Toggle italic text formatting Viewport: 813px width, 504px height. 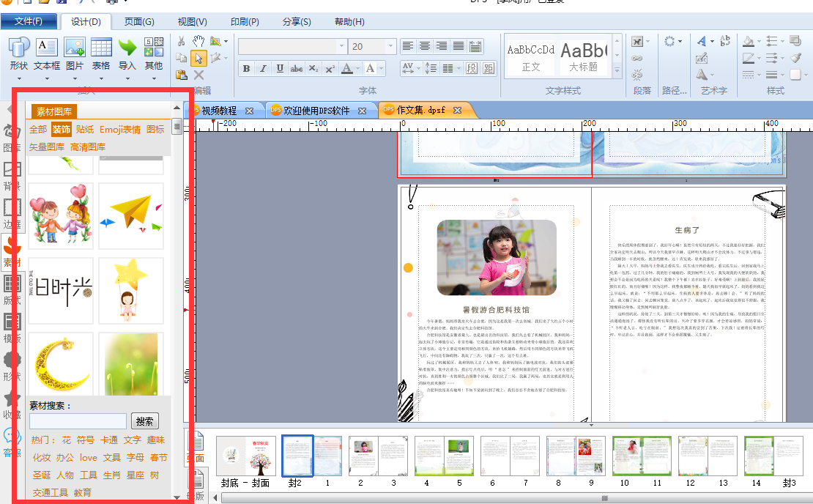(x=263, y=68)
